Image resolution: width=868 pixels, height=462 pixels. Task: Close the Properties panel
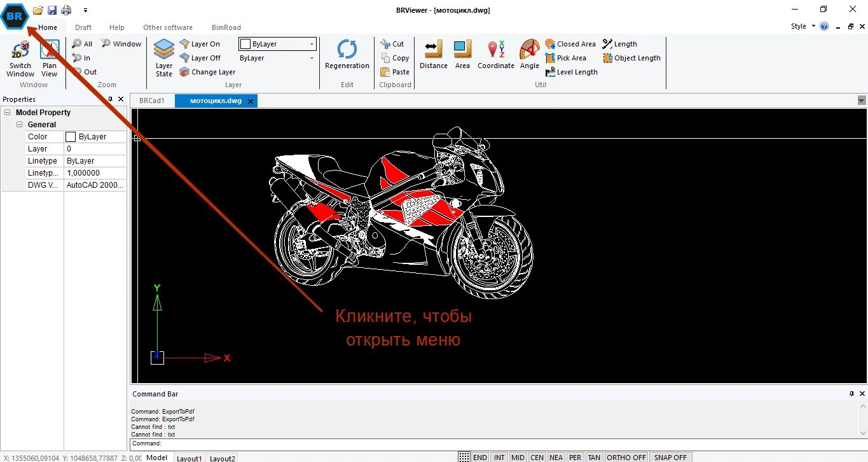click(x=121, y=99)
